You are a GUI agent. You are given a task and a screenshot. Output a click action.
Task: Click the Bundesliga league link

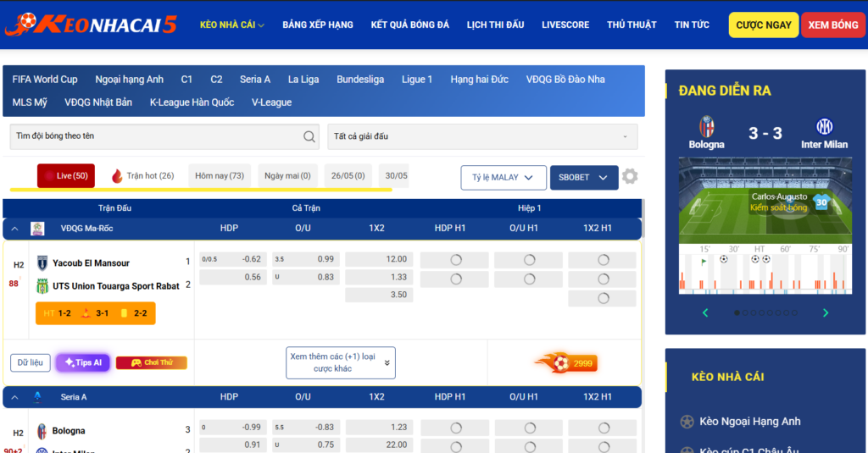coord(360,80)
